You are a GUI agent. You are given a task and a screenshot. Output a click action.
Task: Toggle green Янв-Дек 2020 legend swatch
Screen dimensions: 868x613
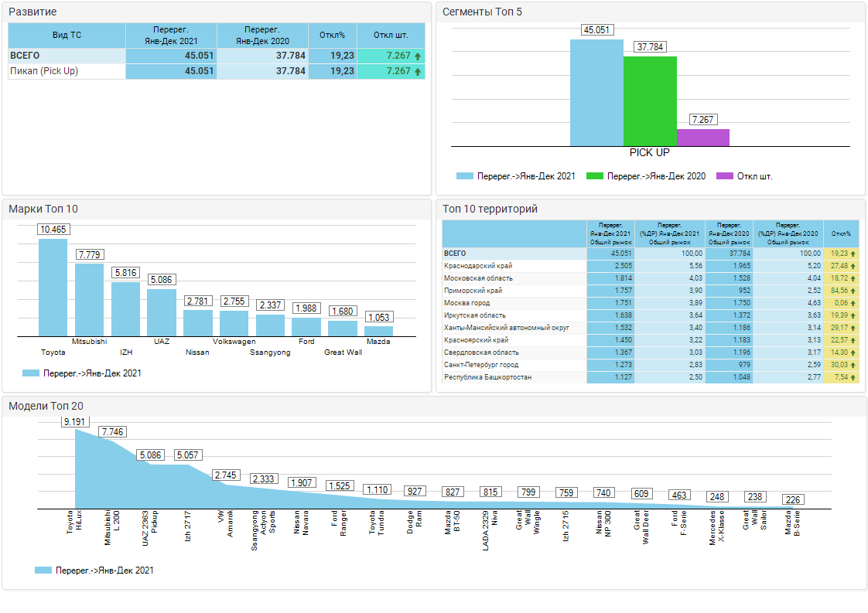[x=594, y=176]
